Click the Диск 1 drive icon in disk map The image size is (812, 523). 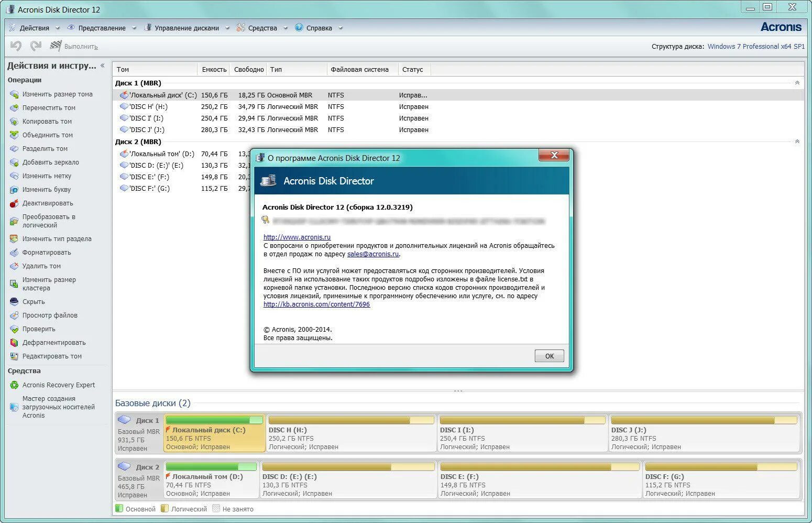point(124,420)
